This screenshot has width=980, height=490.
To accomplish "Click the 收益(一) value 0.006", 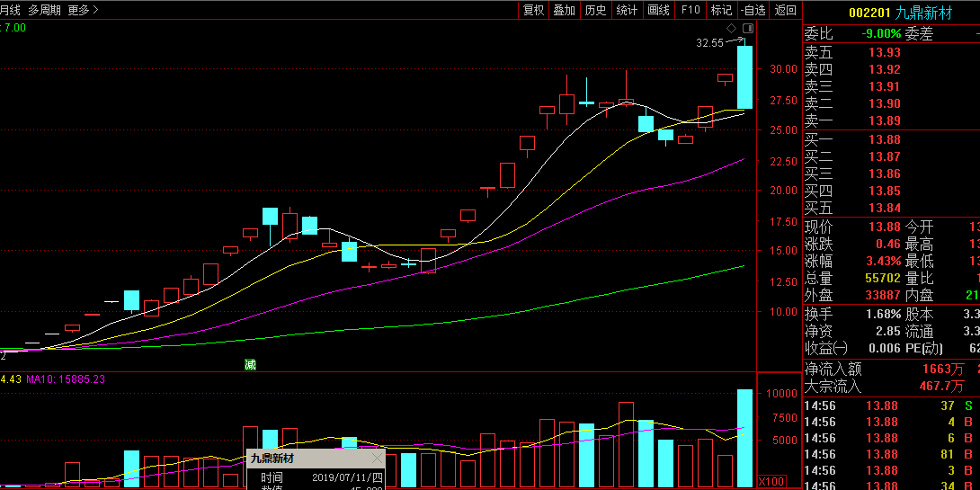I will point(883,348).
